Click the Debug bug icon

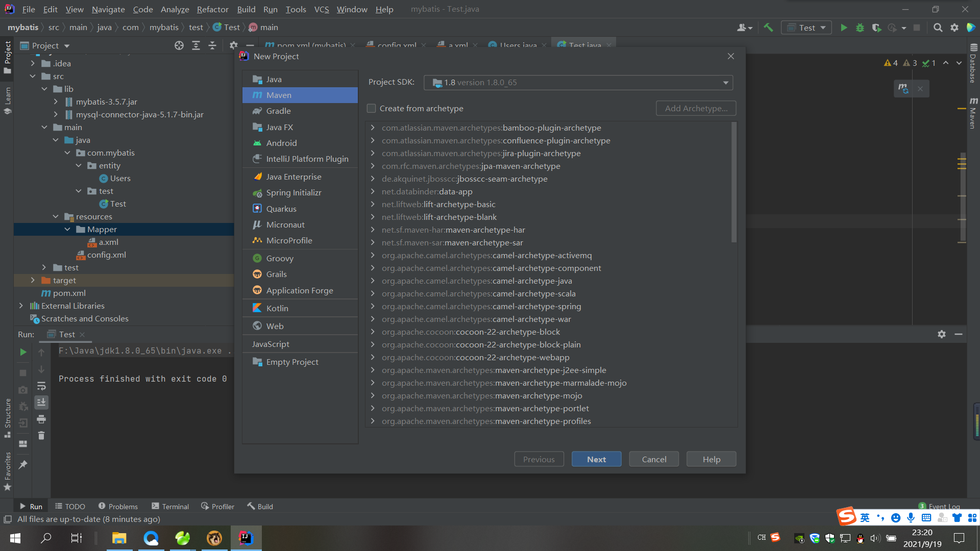coord(860,28)
